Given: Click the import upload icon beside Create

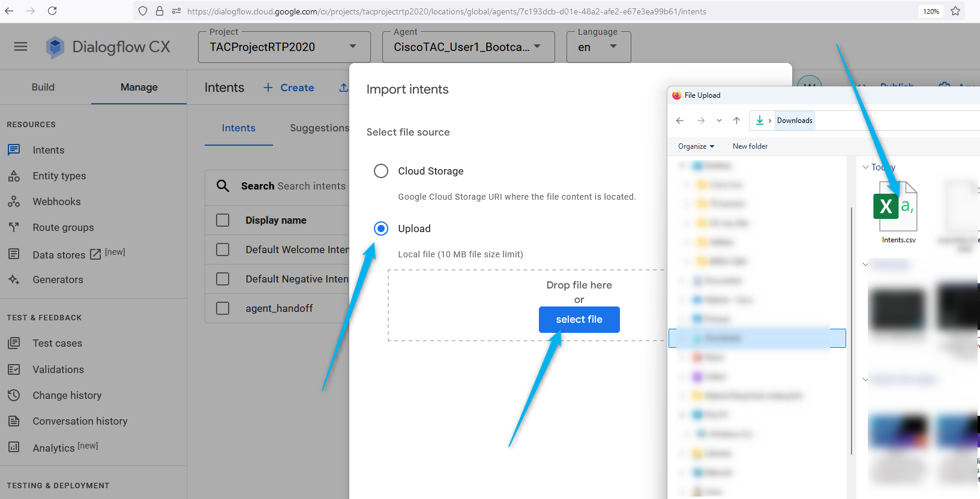Looking at the screenshot, I should (x=343, y=88).
